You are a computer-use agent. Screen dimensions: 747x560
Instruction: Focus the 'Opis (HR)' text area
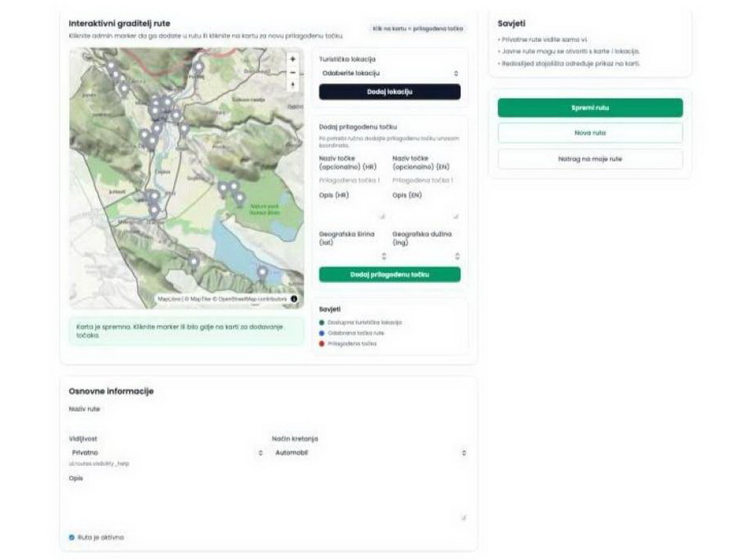(353, 211)
